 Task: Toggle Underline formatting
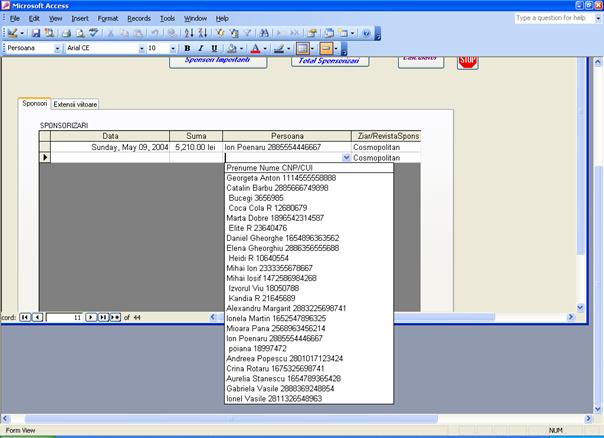pyautogui.click(x=213, y=48)
